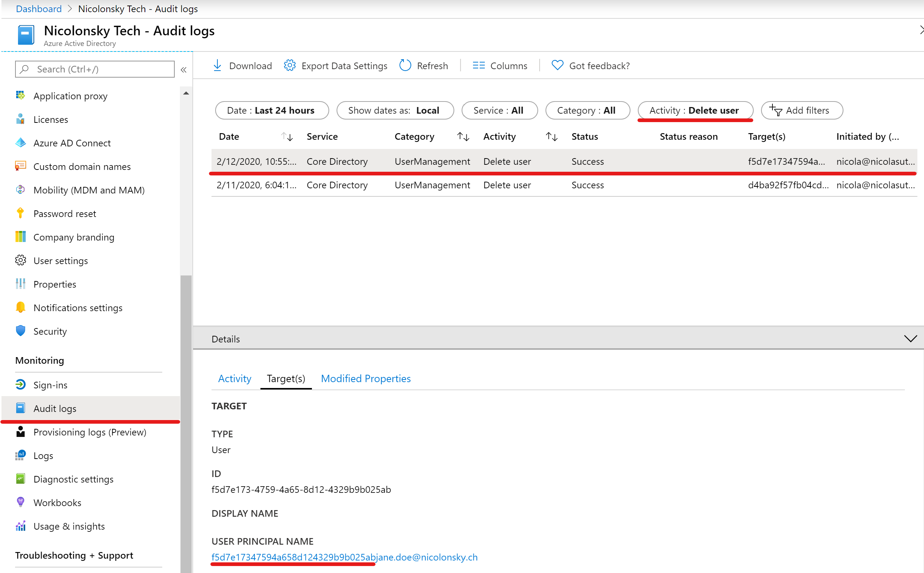
Task: Click the Refresh circular arrow icon
Action: [405, 65]
